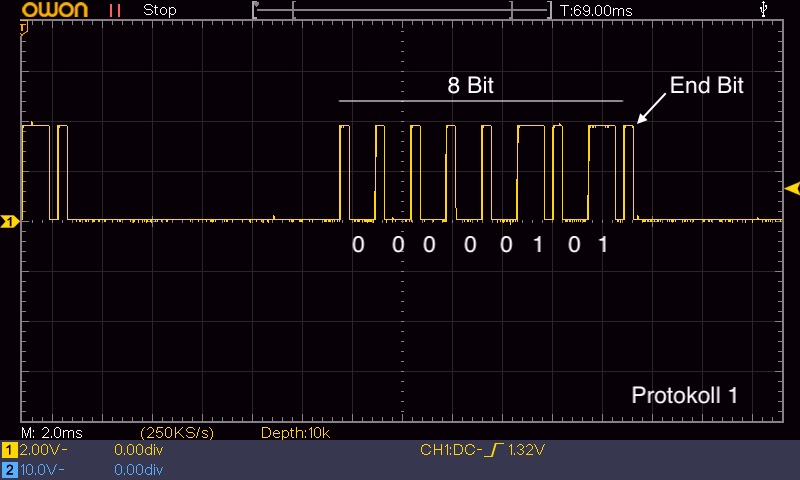Image resolution: width=800 pixels, height=480 pixels.
Task: Click the T:69.00ms time readout
Action: (x=596, y=10)
